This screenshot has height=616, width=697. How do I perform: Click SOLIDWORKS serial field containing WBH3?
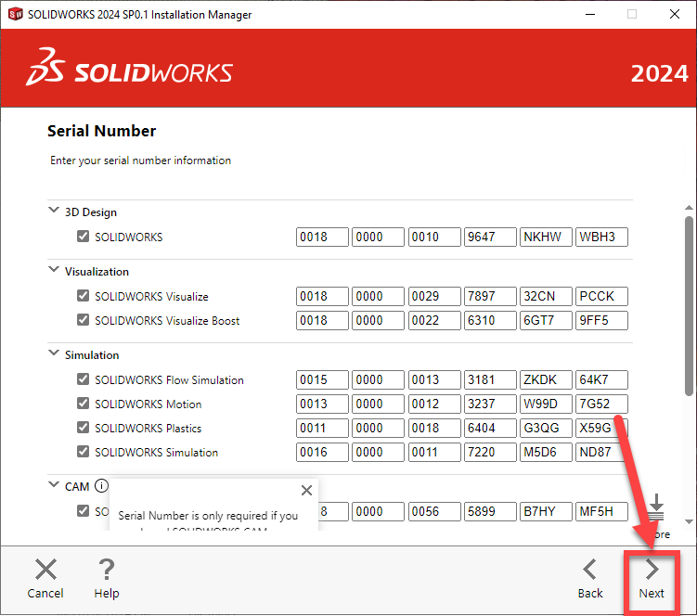(601, 237)
